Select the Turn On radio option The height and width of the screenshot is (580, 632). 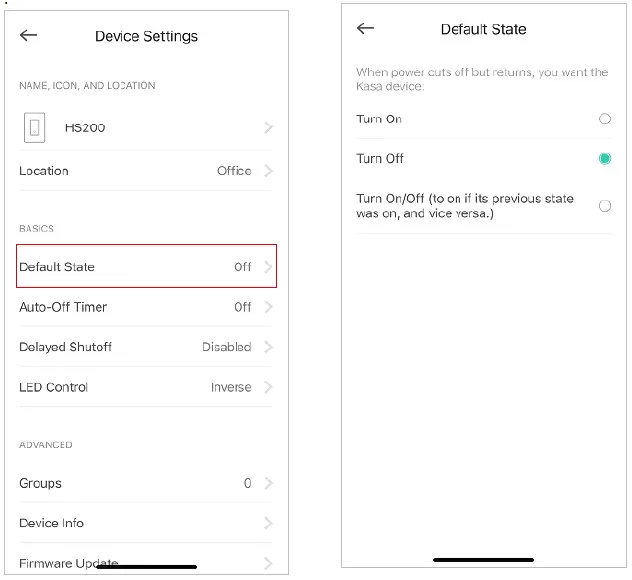(604, 119)
